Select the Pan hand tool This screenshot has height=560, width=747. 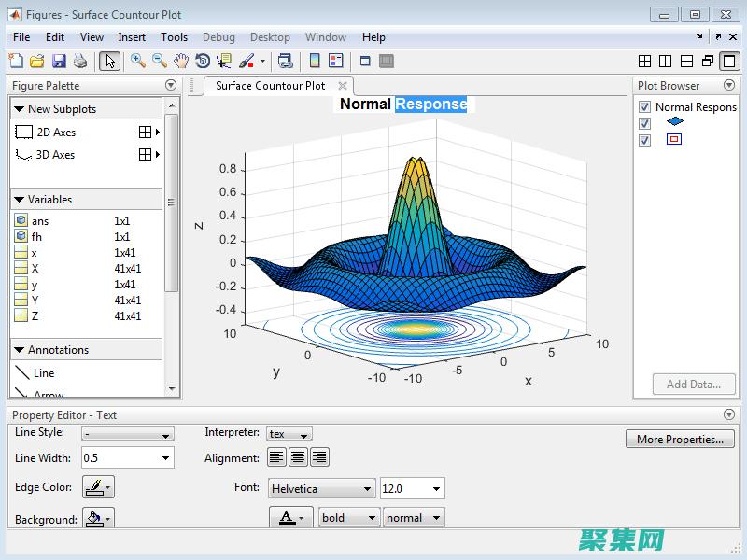pyautogui.click(x=181, y=61)
